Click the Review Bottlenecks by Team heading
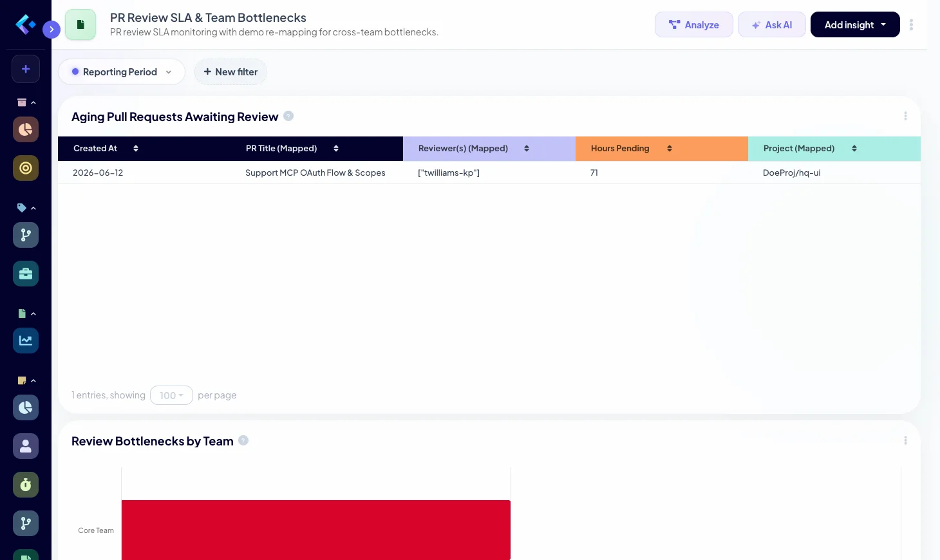This screenshot has width=940, height=560. click(x=152, y=441)
